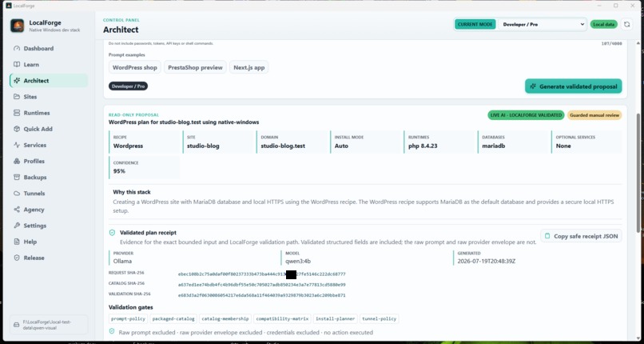Click the generated timestamp 2026-07-19T20:48:39Z
644x344 pixels.
(487, 261)
